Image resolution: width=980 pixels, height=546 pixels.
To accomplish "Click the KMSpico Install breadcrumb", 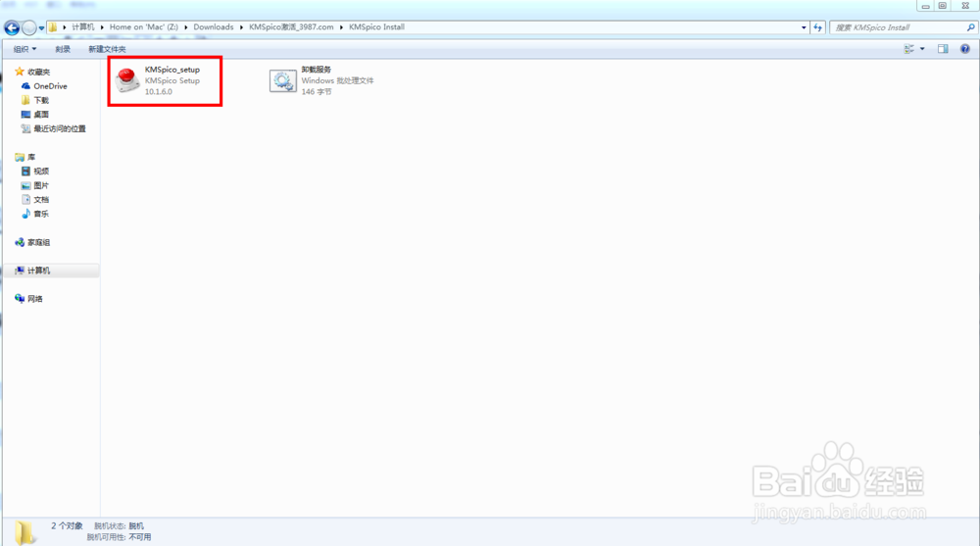I will point(377,26).
